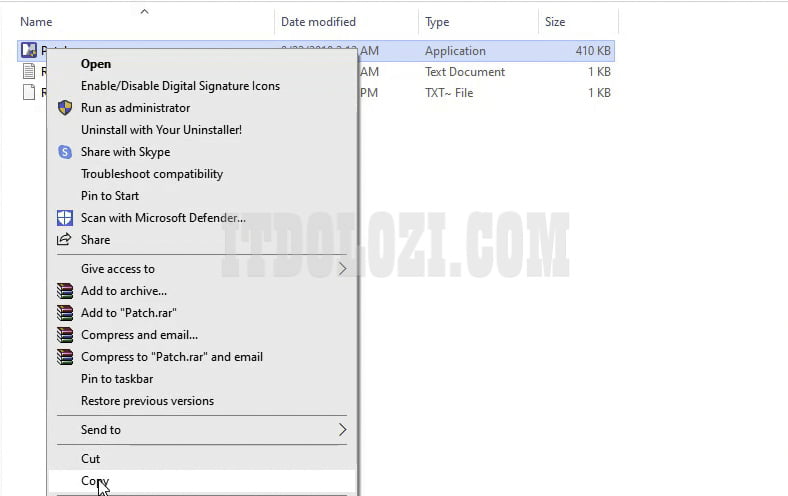Sort by Size column header
This screenshot has height=496, width=788.
point(555,22)
